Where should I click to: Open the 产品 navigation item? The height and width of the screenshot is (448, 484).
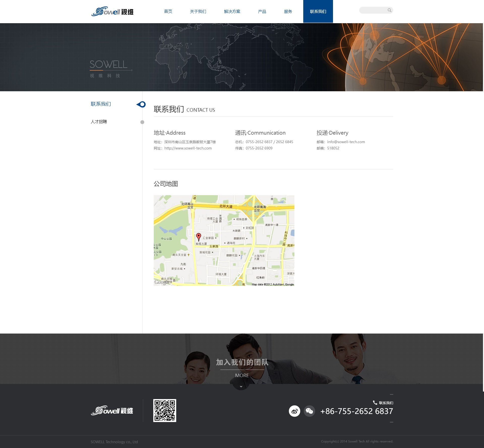262,12
